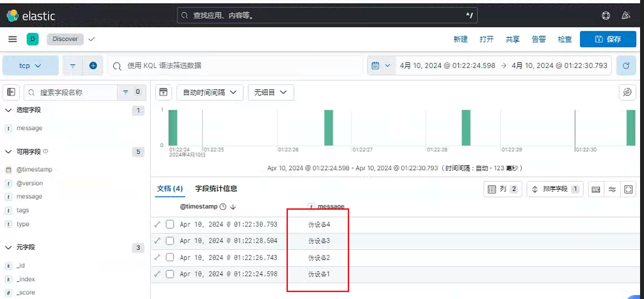Open the 自动时间间隔 interval dropdown

210,92
